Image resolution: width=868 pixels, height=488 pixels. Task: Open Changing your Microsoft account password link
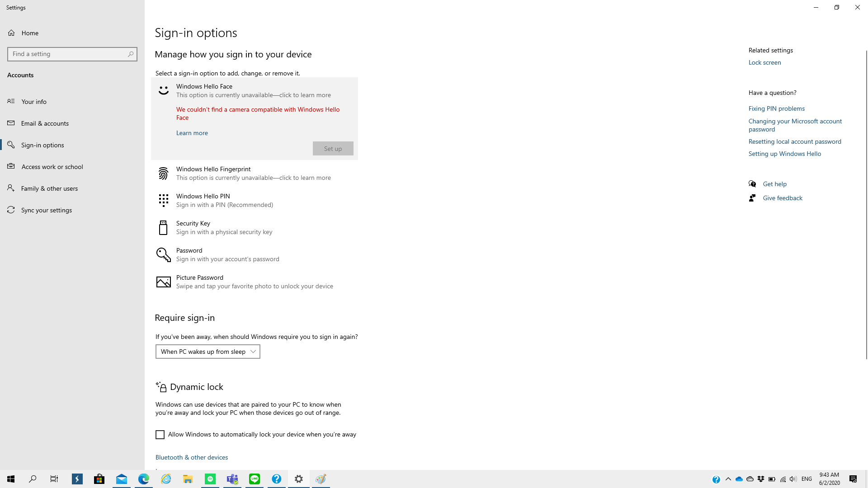[795, 125]
